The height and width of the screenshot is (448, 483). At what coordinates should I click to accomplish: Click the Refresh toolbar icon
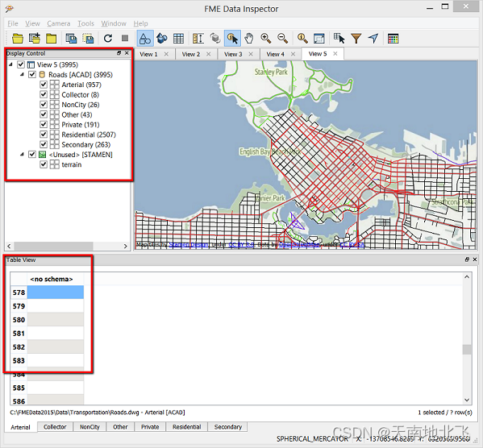(108, 39)
